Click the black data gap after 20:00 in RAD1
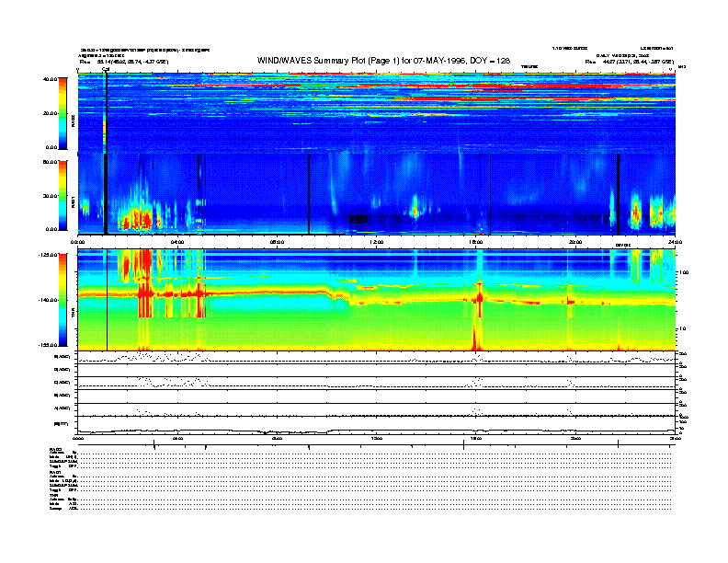 pos(618,194)
